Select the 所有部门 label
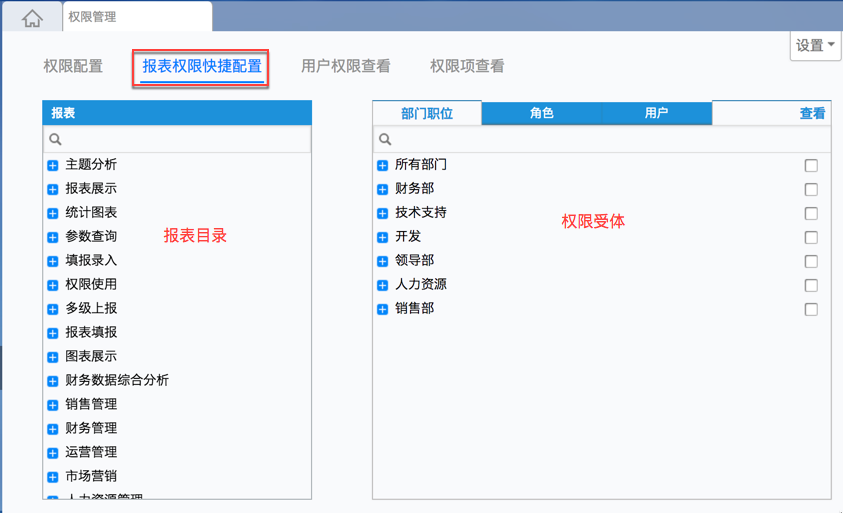Viewport: 843px width, 513px height. click(x=420, y=165)
